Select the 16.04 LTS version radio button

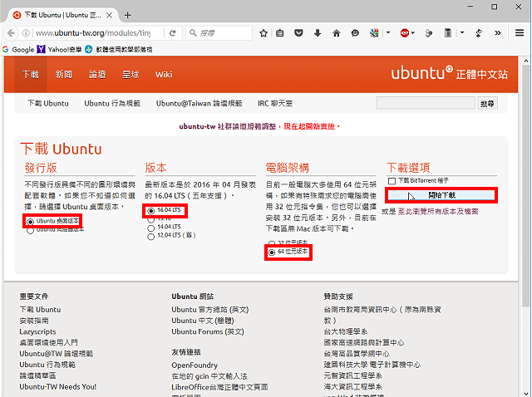(x=151, y=211)
